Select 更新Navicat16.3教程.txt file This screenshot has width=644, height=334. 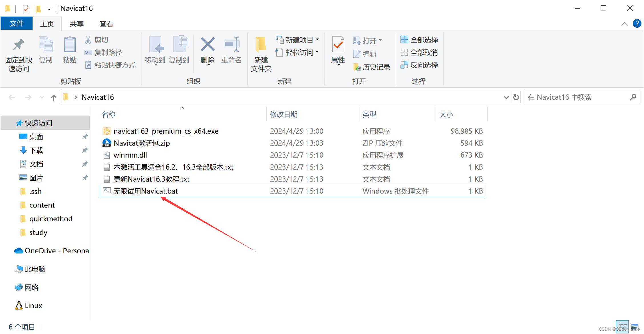(293, 179)
